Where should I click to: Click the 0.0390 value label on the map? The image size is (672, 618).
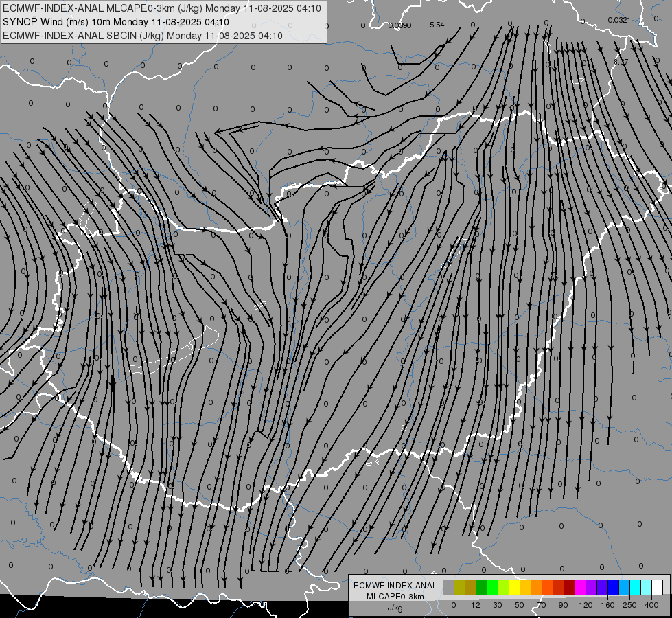[x=400, y=25]
